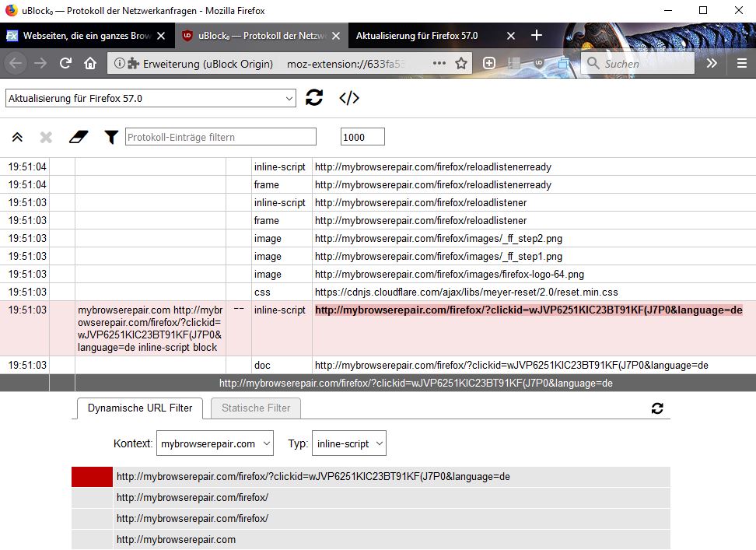The image size is (756, 550).
Task: Click the extension puzzle-piece icon in address bar
Action: tap(133, 63)
